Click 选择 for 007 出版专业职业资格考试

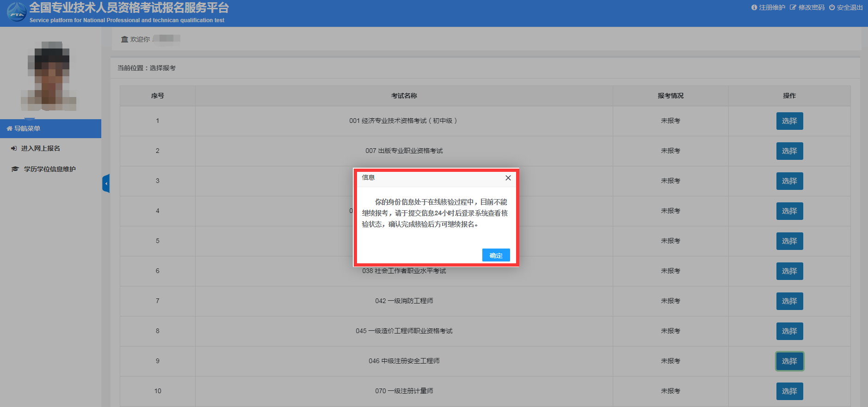point(789,151)
